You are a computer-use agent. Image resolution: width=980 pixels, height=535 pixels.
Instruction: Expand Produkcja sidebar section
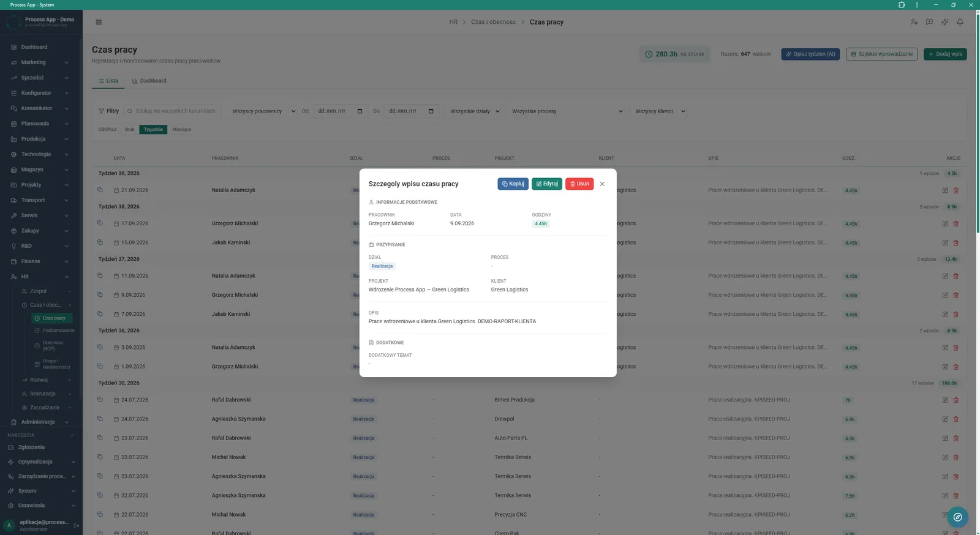(x=40, y=139)
